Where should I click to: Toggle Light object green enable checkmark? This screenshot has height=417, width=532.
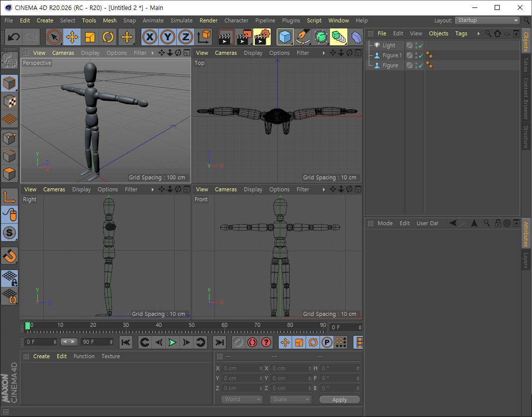(421, 45)
